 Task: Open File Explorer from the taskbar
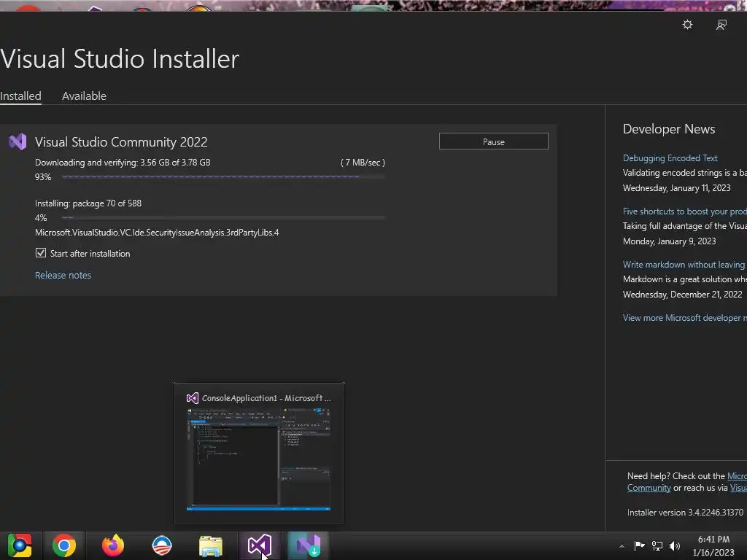(211, 546)
